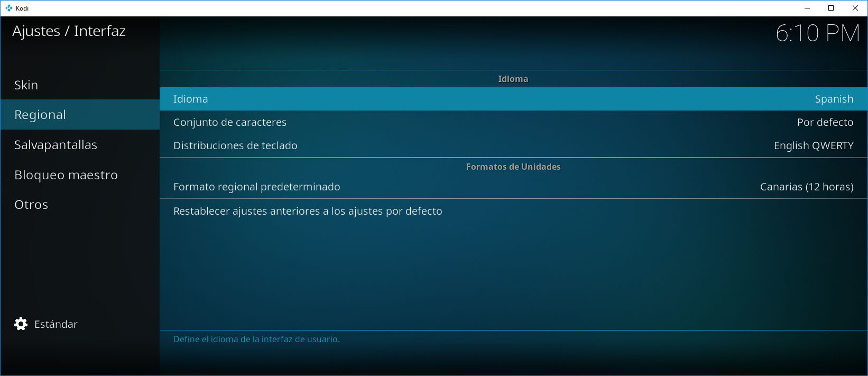Click the Canarias (12 horas) value
This screenshot has height=376, width=868.
pos(807,187)
